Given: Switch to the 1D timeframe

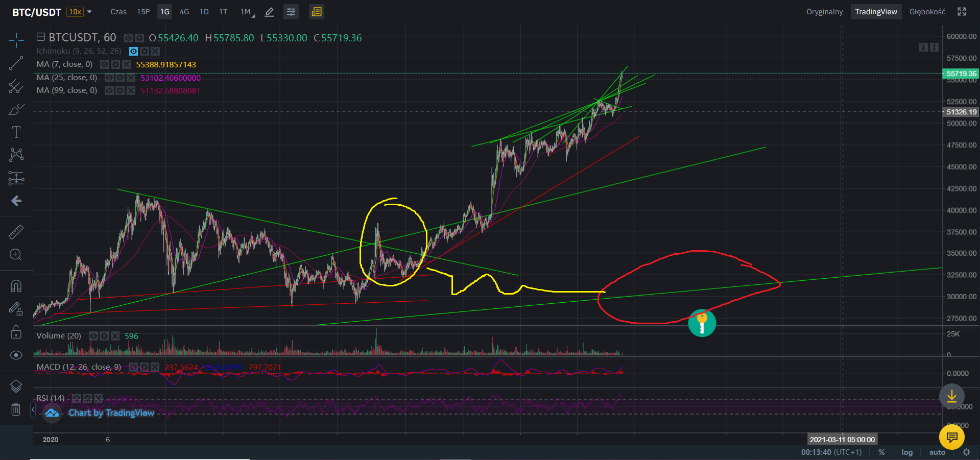Looking at the screenshot, I should coord(204,12).
